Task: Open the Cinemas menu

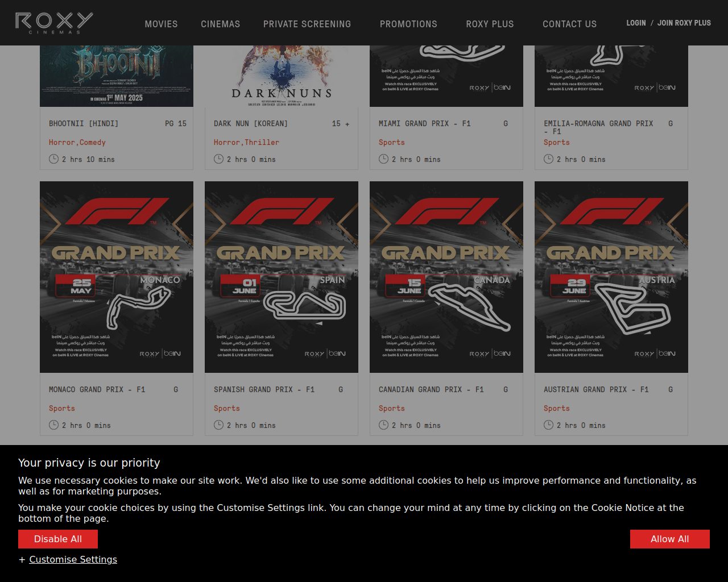Action: click(x=220, y=24)
